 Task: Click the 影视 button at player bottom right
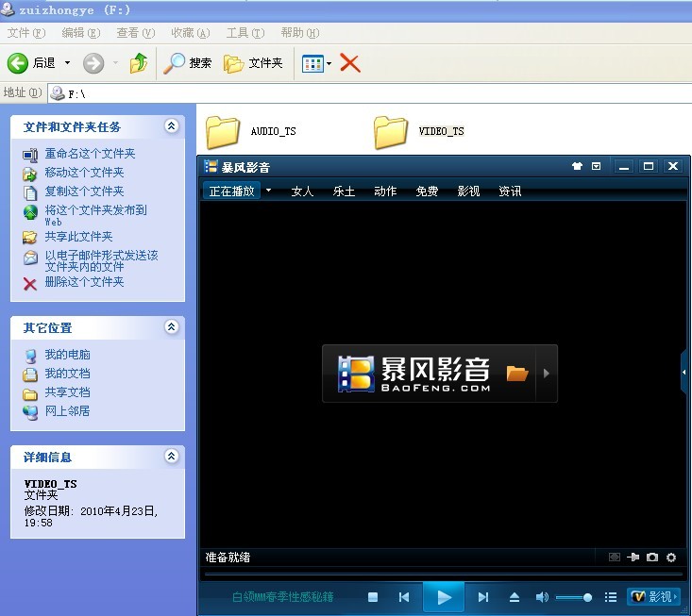coord(653,596)
